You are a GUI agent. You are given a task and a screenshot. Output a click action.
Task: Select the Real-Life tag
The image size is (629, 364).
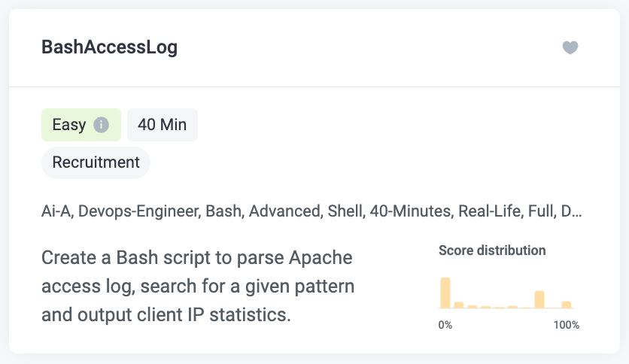[491, 211]
